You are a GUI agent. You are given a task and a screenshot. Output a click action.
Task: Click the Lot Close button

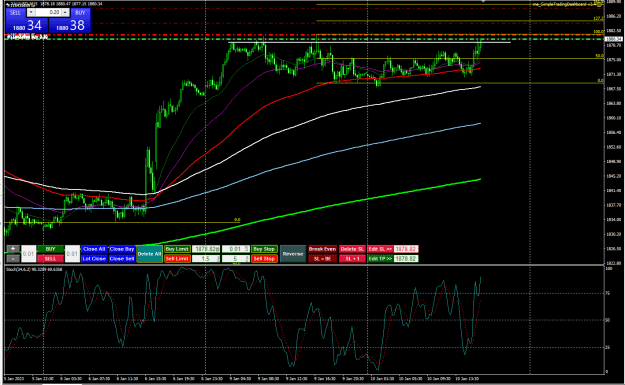(x=94, y=259)
